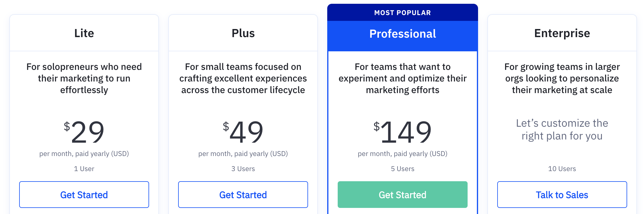Click the Plus plan small teams description
This screenshot has height=214, width=644.
(x=243, y=78)
